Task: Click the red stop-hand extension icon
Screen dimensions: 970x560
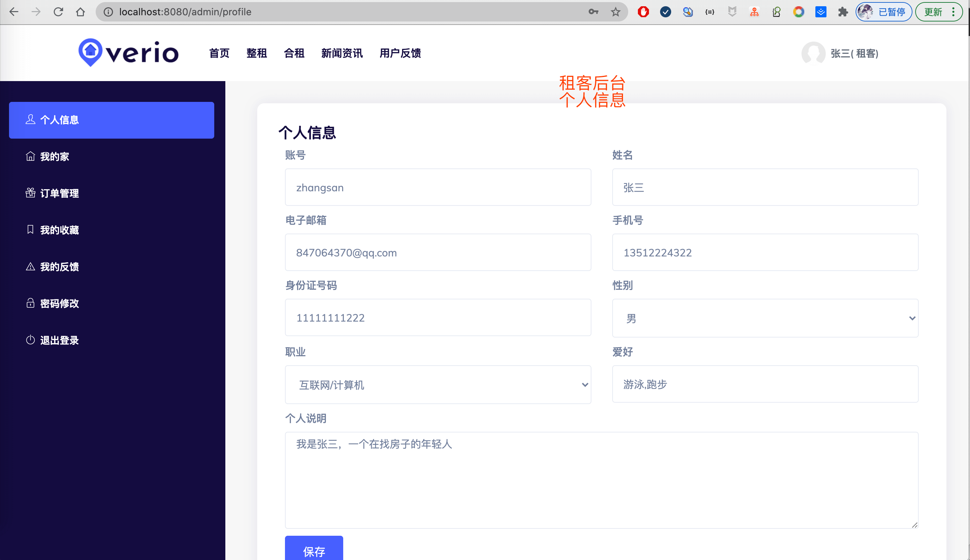Action: pyautogui.click(x=643, y=12)
